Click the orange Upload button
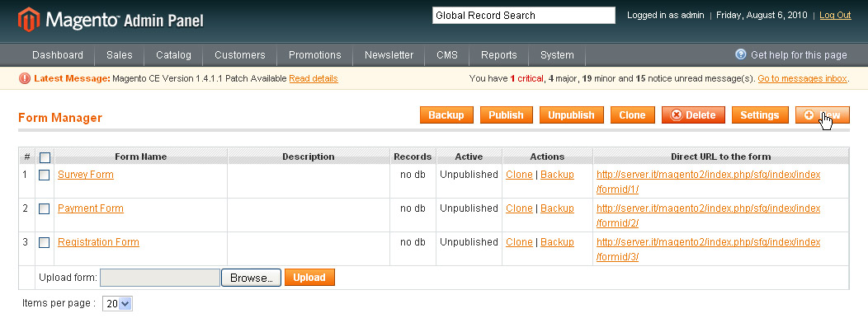This screenshot has width=868, height=318. pyautogui.click(x=309, y=278)
